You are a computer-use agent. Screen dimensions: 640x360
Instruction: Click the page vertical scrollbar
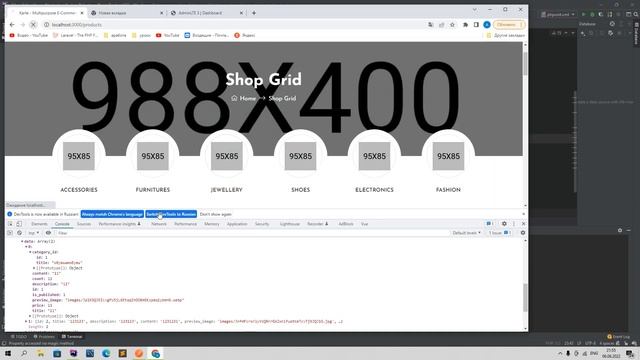[x=525, y=65]
